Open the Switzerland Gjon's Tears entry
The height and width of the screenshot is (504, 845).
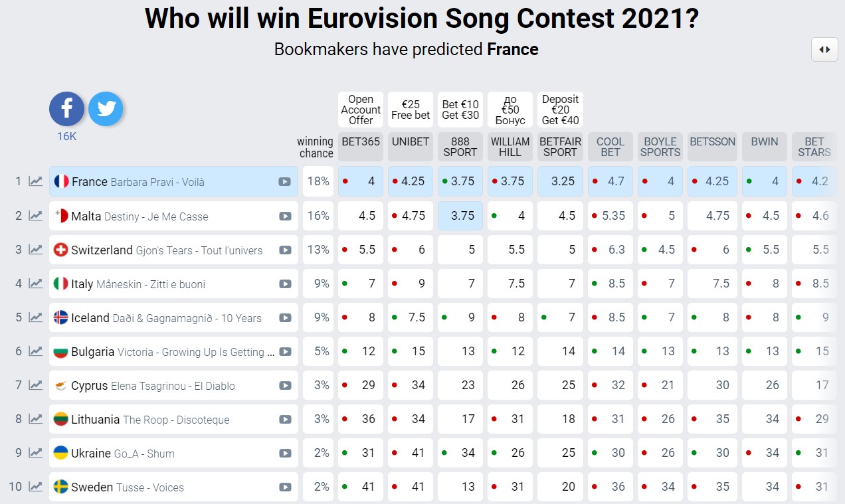pos(166,250)
